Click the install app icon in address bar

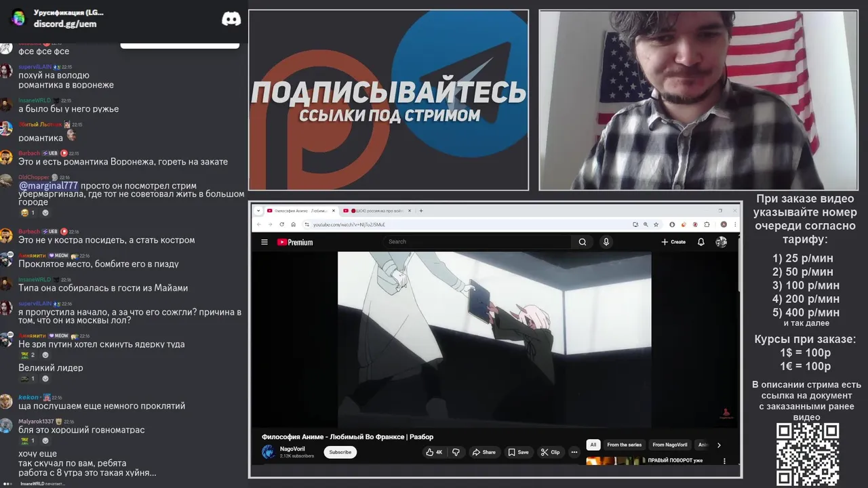pos(635,224)
